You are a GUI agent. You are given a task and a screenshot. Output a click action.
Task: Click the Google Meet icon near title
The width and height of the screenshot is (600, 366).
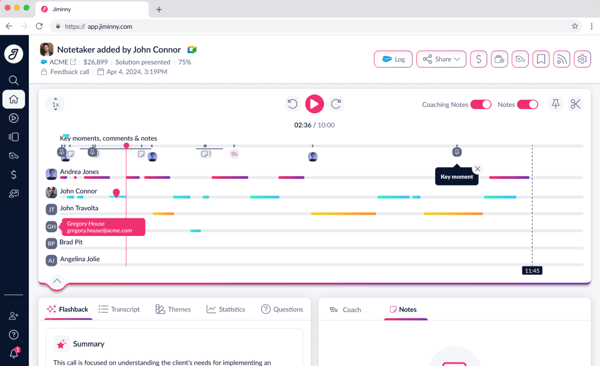pyautogui.click(x=192, y=50)
